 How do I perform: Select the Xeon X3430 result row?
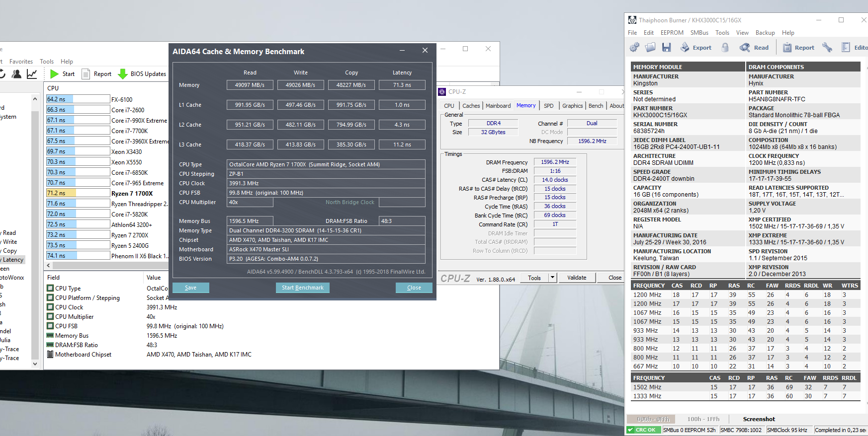pos(107,151)
